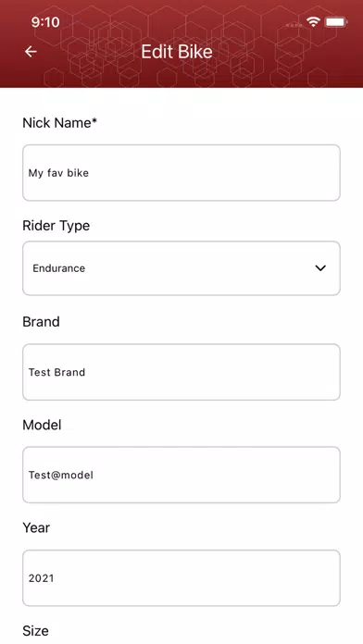Click the Nick Name* label

pyautogui.click(x=59, y=123)
